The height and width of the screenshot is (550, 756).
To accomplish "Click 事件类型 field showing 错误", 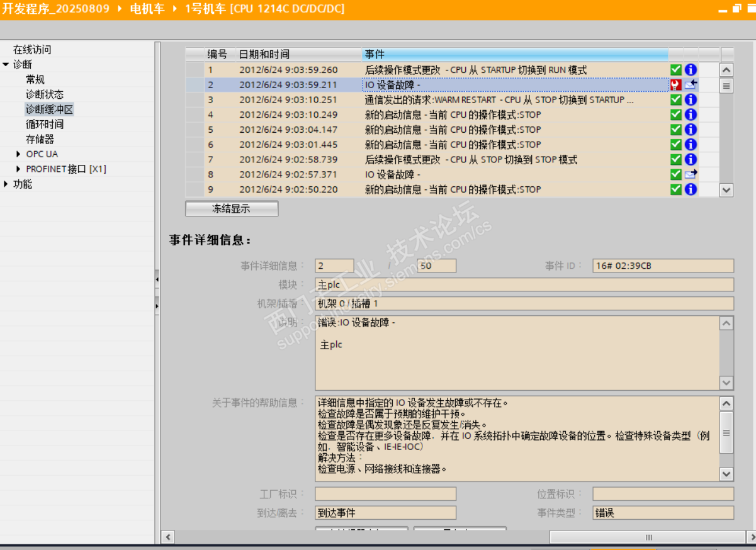I will pos(663,513).
